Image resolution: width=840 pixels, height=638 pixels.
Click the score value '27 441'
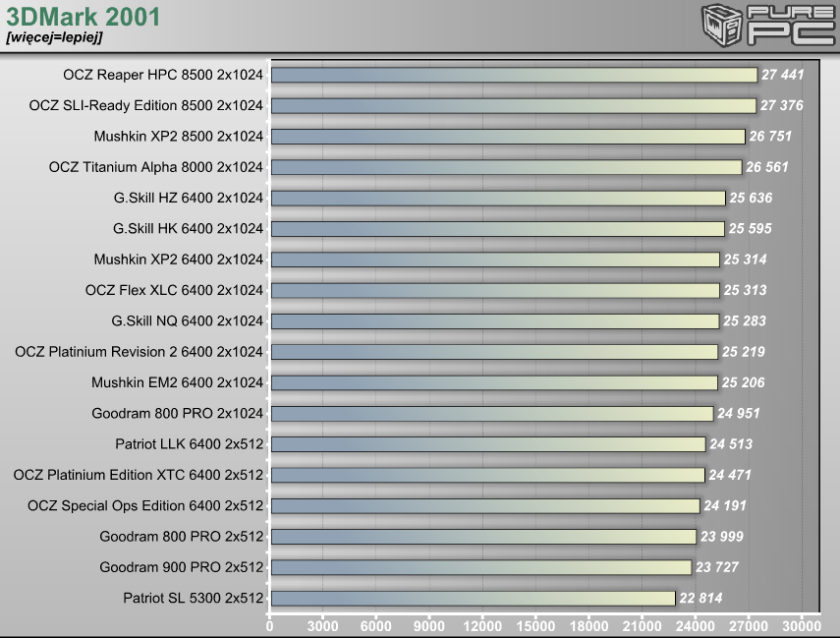[783, 75]
